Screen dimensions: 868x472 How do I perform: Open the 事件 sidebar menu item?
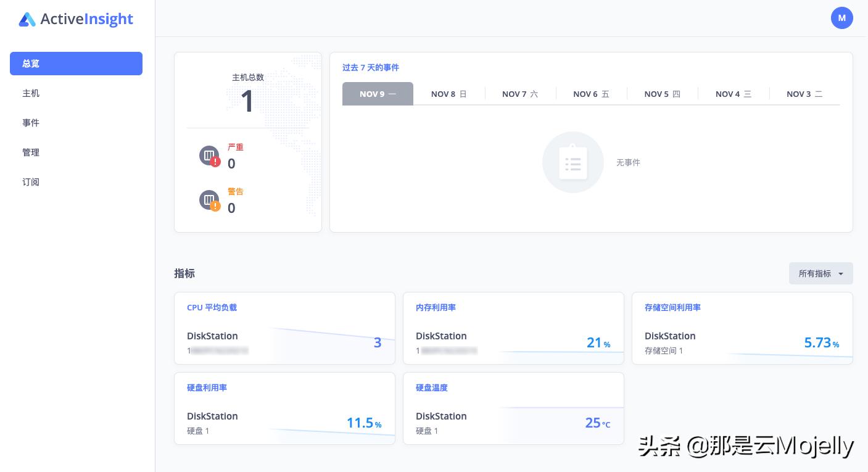tap(31, 123)
